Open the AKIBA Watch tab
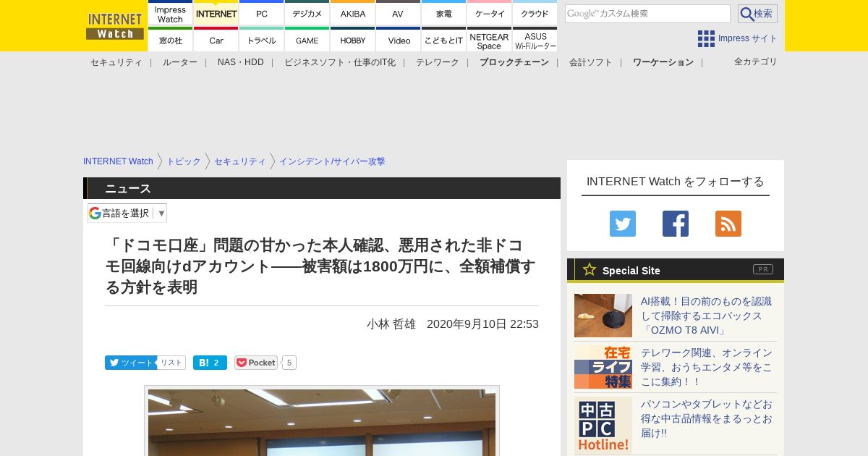The height and width of the screenshot is (456, 868). click(353, 13)
